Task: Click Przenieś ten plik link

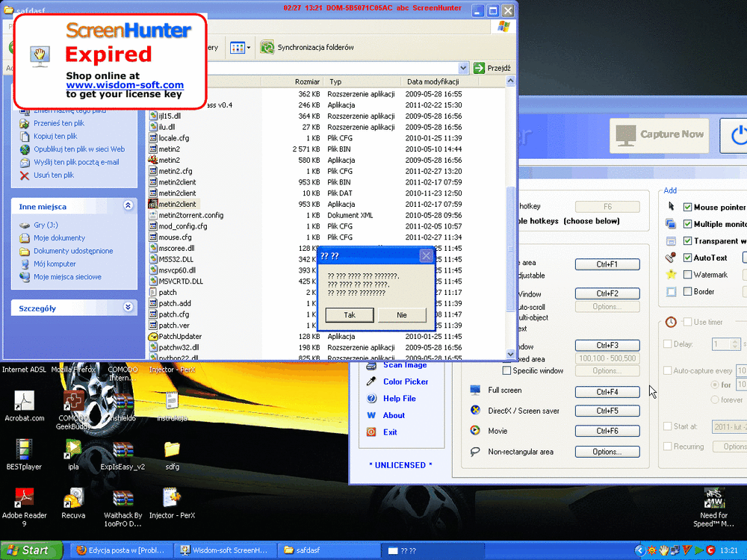Action: coord(58,123)
